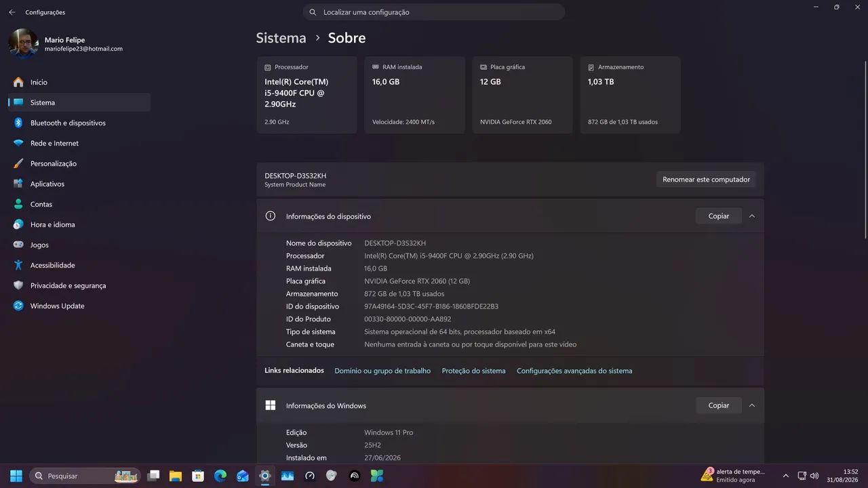Click the email mariofelipe23@hotmail.com

point(83,49)
